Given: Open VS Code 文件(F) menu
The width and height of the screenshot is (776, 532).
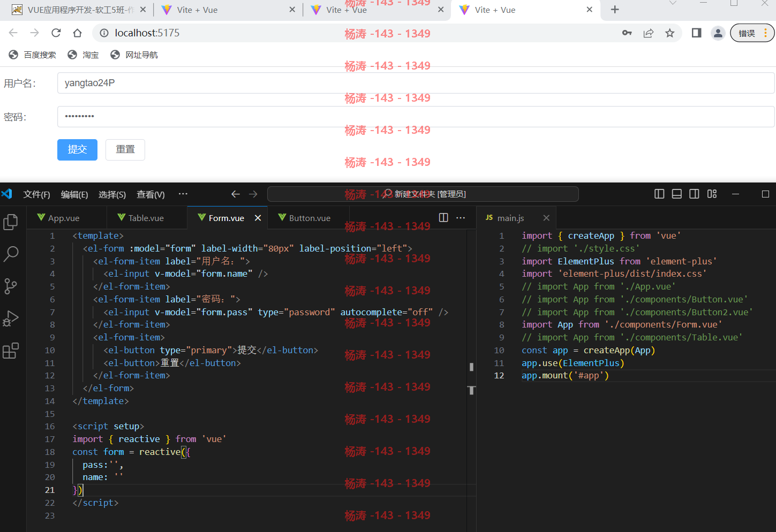Looking at the screenshot, I should (37, 194).
